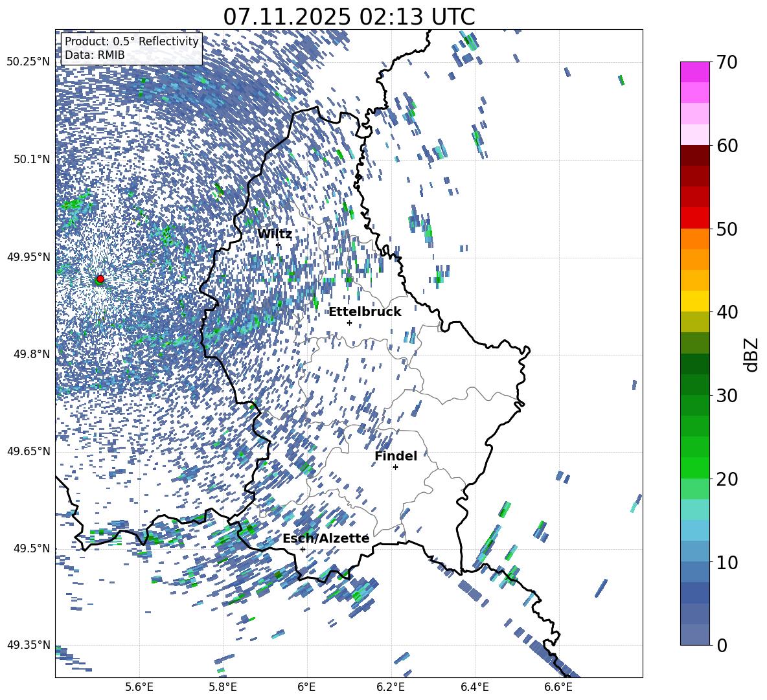
Task: Click the orange 45 dBZ colorbar swatch
Action: point(694,260)
